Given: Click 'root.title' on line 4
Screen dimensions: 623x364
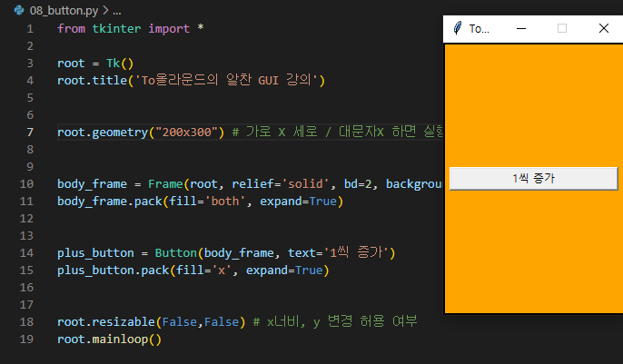Looking at the screenshot, I should point(93,81).
